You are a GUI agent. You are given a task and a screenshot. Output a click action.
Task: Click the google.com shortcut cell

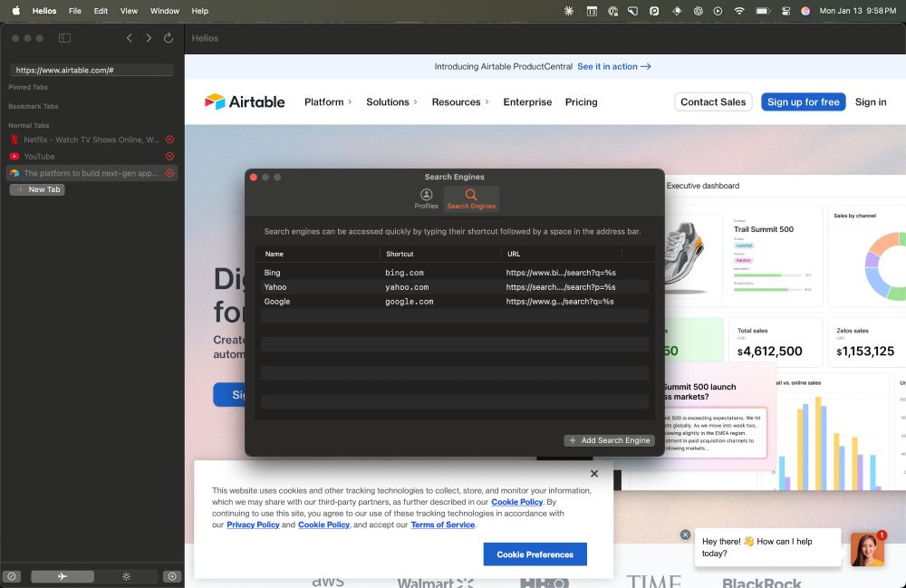410,302
